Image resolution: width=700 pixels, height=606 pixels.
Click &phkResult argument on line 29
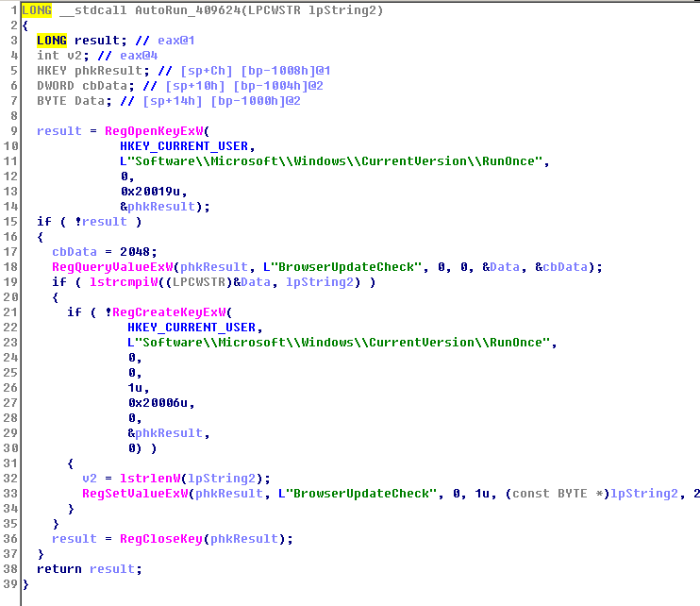pos(165,433)
